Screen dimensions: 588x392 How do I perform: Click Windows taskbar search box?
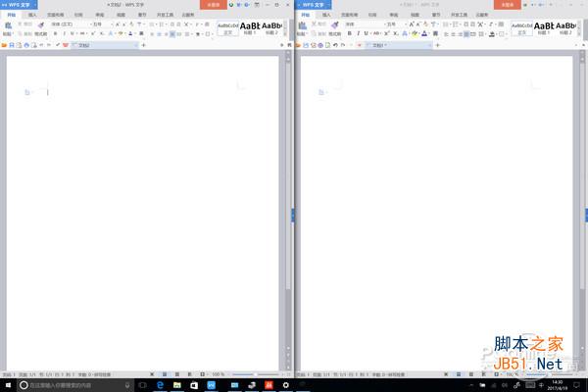(75, 385)
